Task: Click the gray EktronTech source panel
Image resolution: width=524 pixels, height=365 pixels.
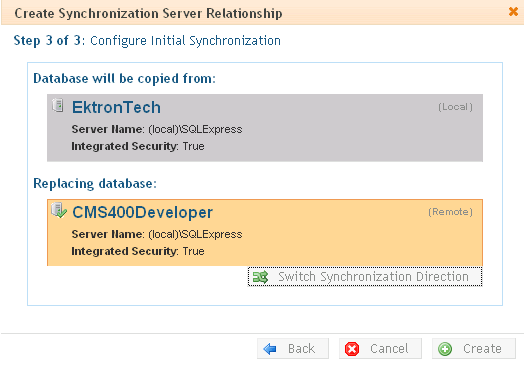Action: (x=265, y=128)
